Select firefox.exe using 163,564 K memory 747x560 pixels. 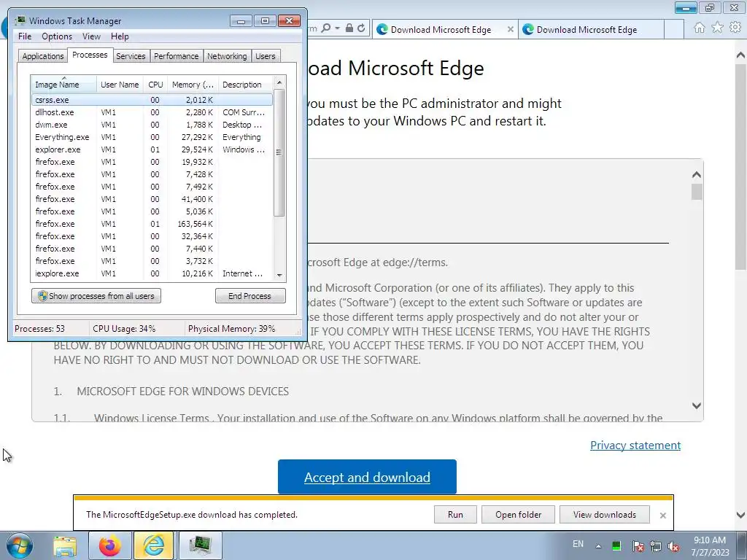pyautogui.click(x=152, y=224)
